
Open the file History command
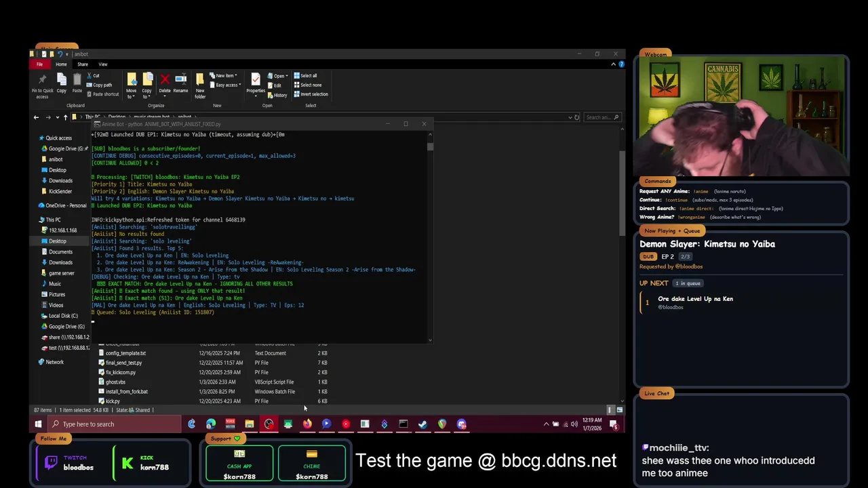(277, 95)
